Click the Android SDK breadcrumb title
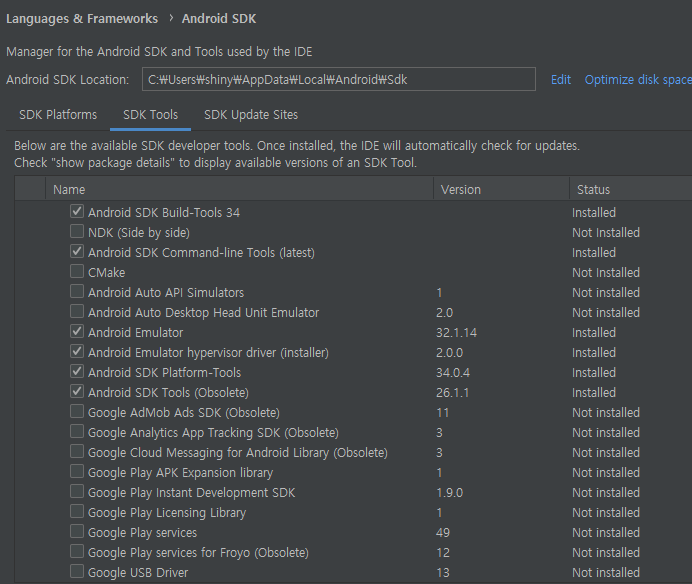692x584 pixels. pyautogui.click(x=219, y=19)
